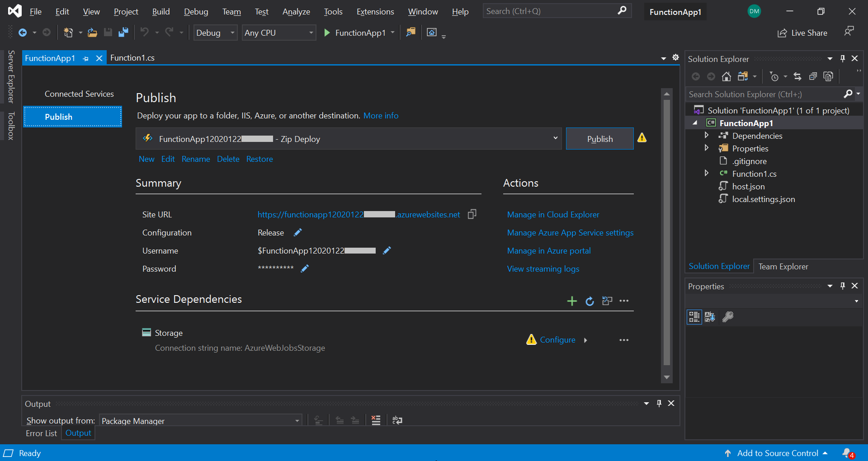Open the Extensions menu
Viewport: 868px width, 461px height.
coord(375,12)
